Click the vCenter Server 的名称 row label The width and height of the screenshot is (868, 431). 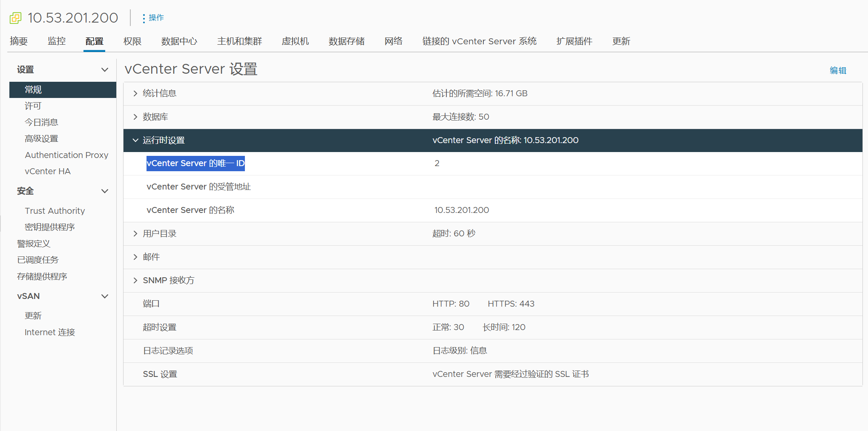[190, 210]
